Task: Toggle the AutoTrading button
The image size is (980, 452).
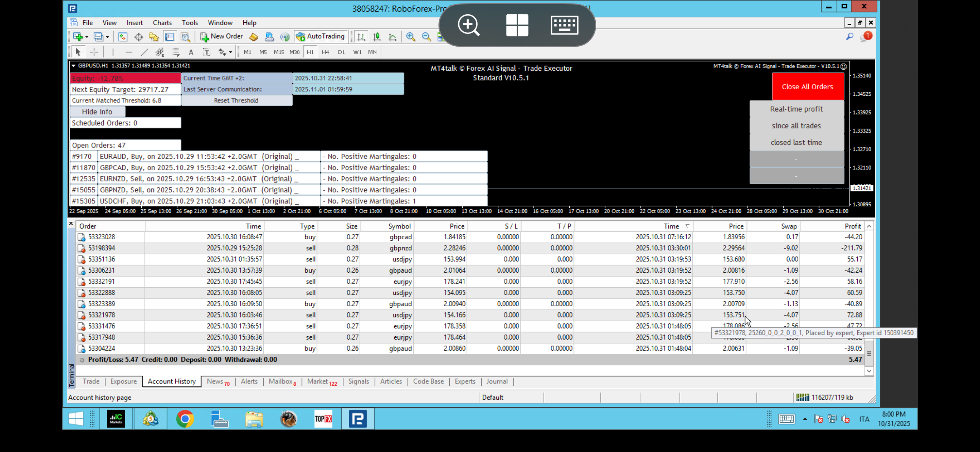Action: tap(321, 36)
